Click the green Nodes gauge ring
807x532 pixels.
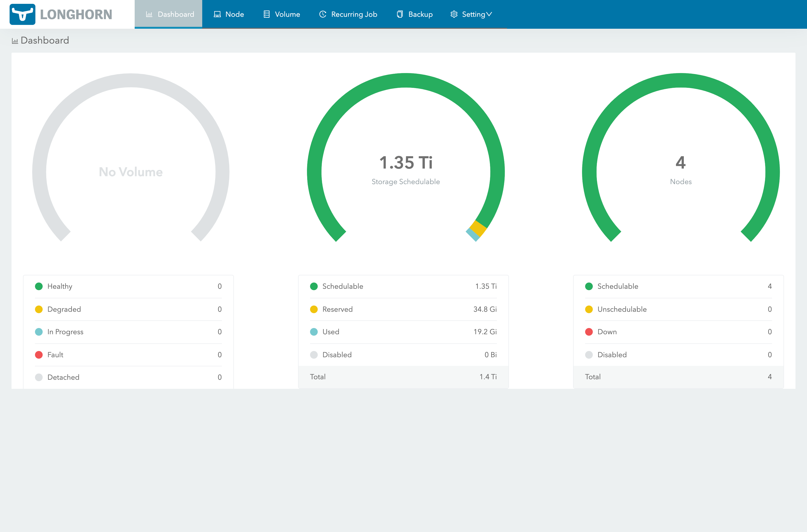(681, 80)
